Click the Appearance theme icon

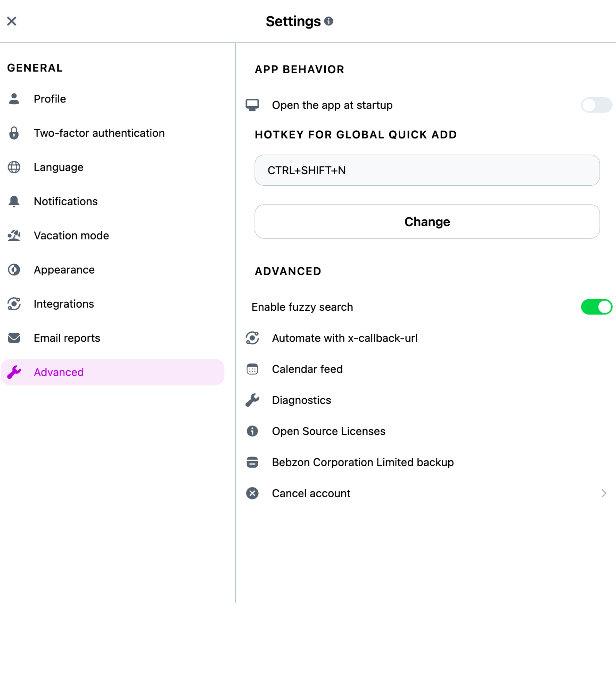click(14, 269)
